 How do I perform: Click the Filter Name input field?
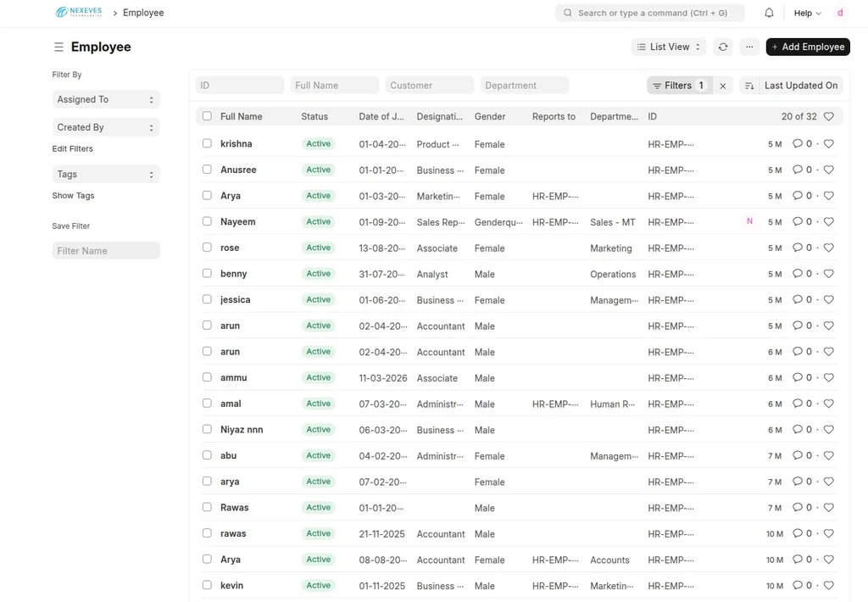tap(106, 250)
